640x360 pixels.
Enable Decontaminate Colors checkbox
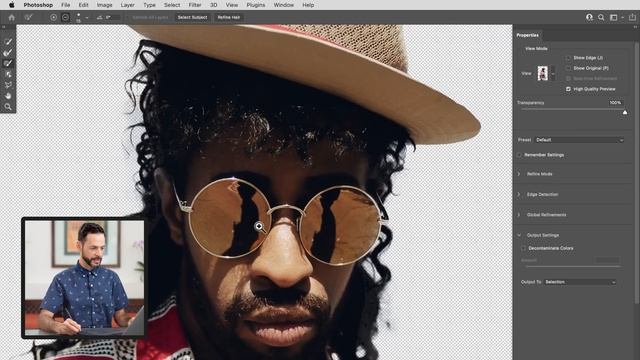tap(524, 248)
